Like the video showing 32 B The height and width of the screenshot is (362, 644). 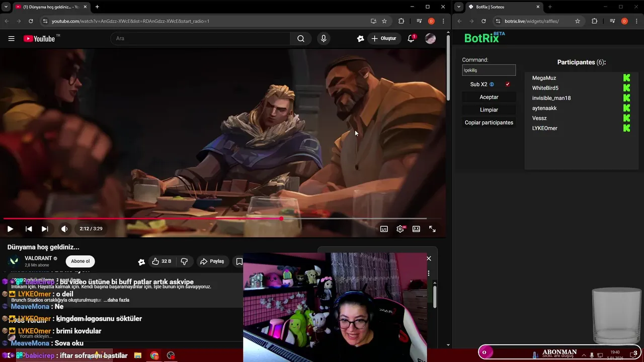click(162, 261)
